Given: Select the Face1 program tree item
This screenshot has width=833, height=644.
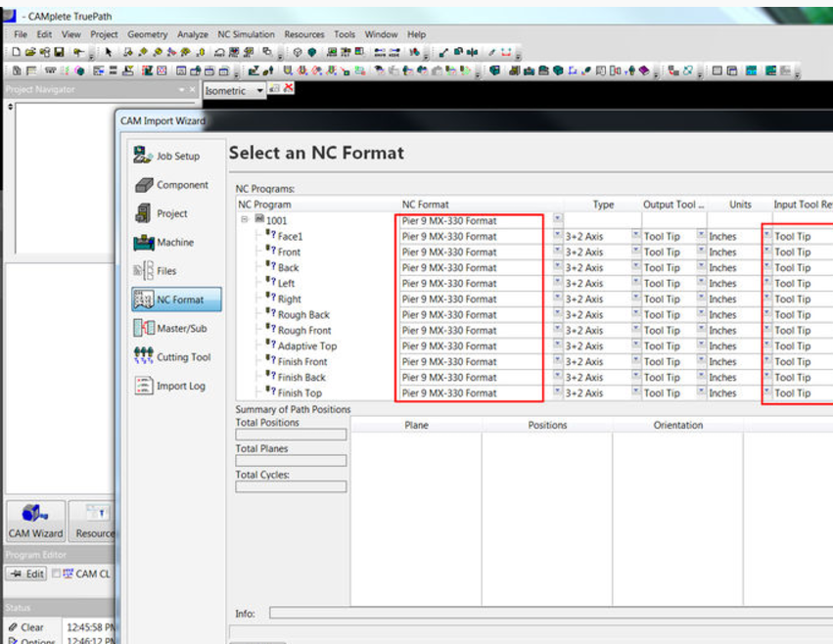Looking at the screenshot, I should pyautogui.click(x=290, y=237).
